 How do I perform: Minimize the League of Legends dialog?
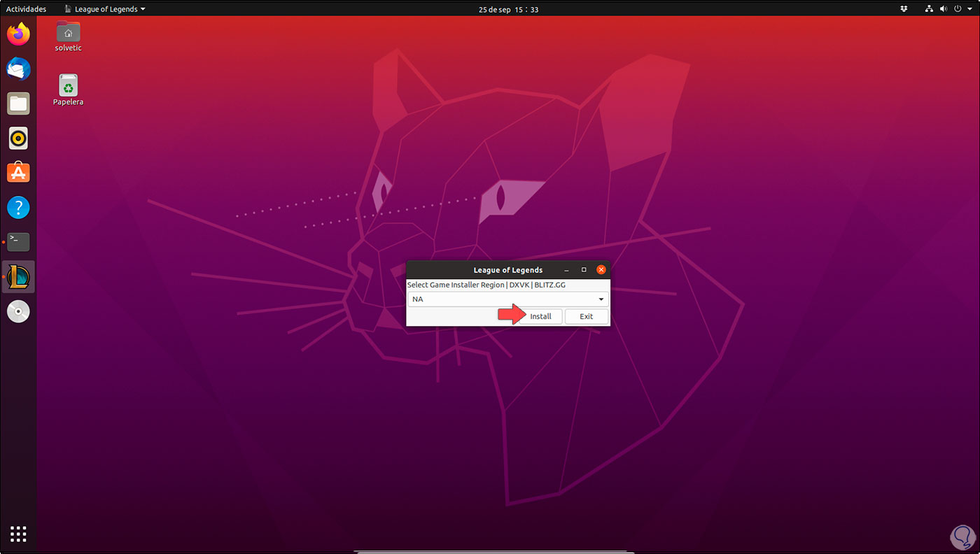click(566, 270)
